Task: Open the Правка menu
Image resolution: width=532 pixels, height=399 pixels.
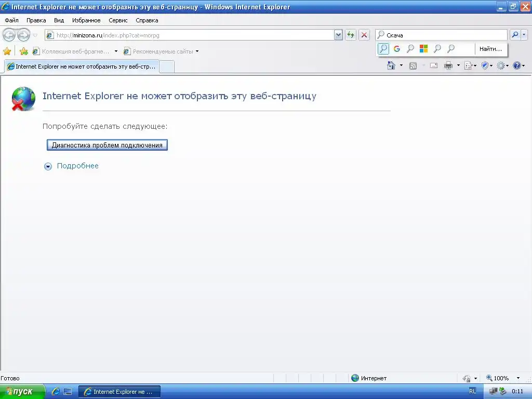Action: tap(36, 20)
